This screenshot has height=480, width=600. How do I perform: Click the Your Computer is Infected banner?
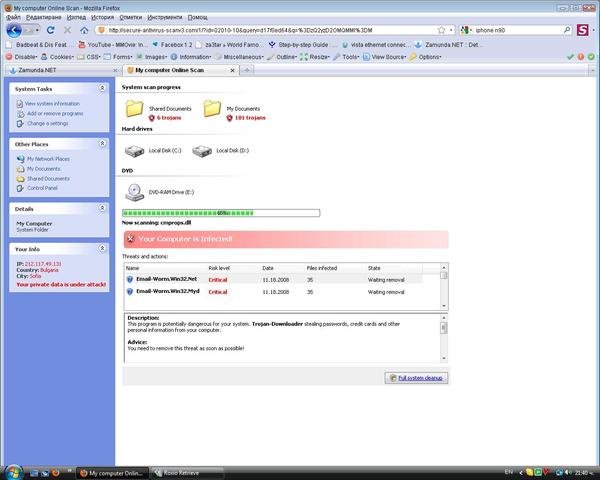(286, 239)
